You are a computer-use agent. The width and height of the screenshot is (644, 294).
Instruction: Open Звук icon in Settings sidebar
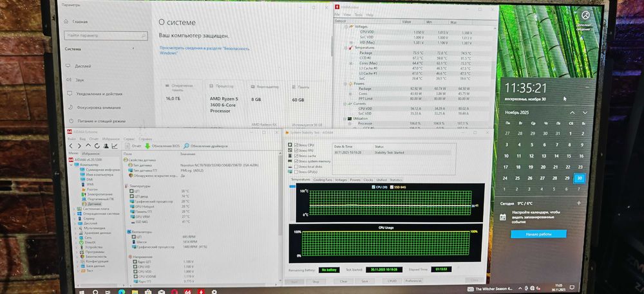(x=68, y=80)
